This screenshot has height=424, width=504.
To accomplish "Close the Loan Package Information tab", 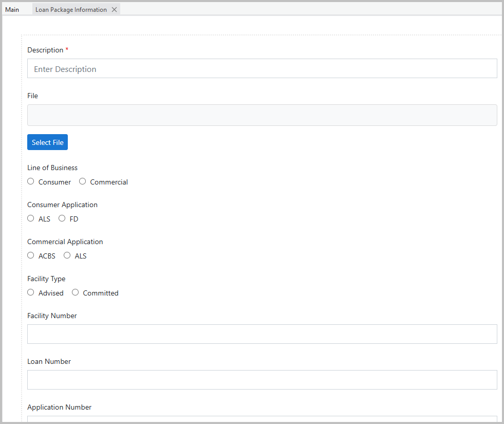I will point(114,9).
